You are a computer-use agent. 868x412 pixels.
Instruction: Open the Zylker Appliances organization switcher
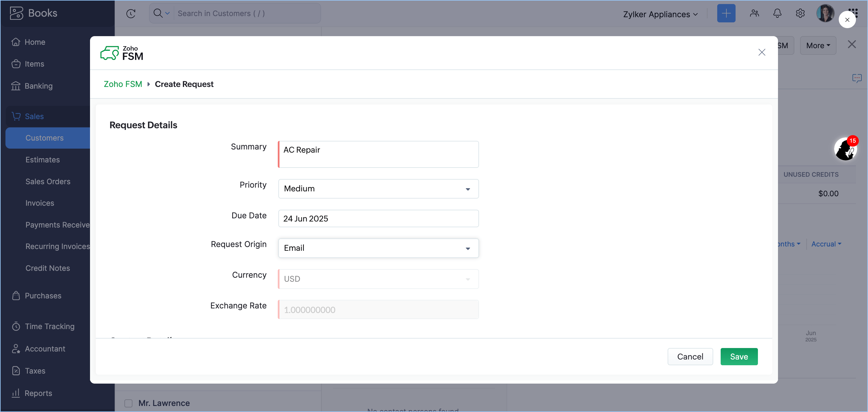point(660,14)
